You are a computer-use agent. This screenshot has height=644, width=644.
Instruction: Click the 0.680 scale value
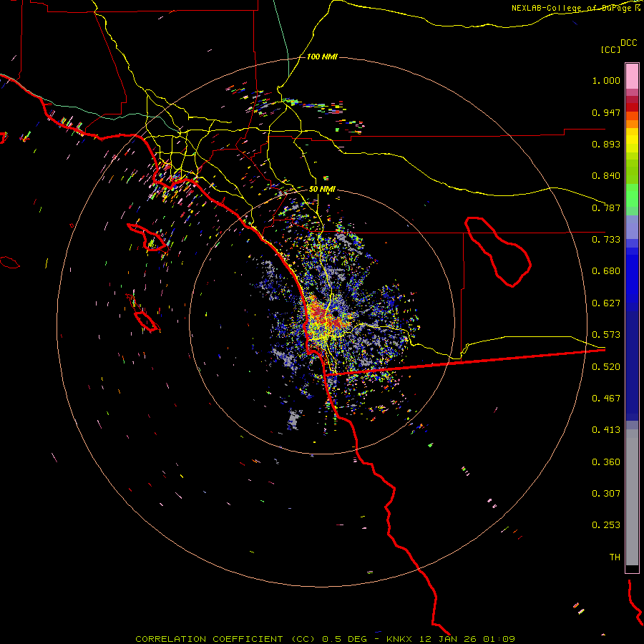[606, 271]
